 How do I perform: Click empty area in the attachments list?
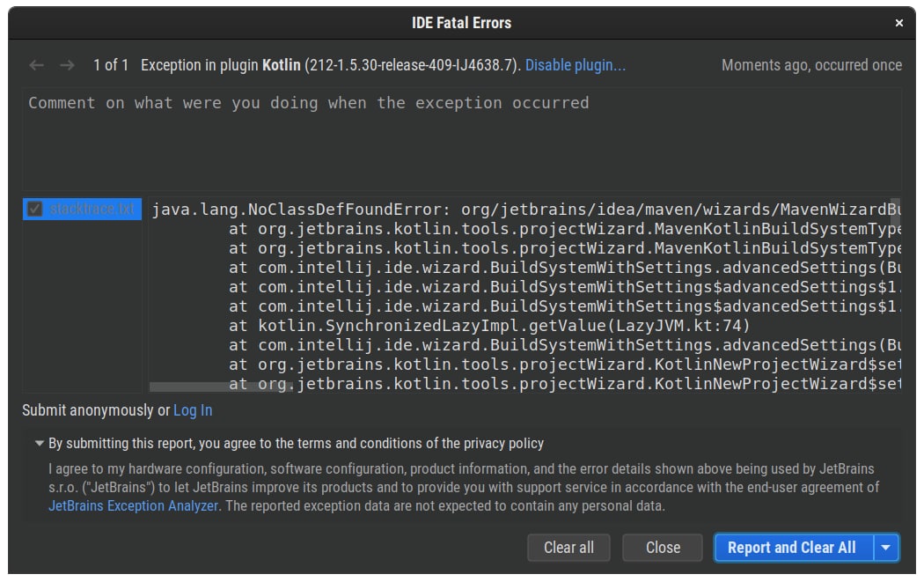82,308
